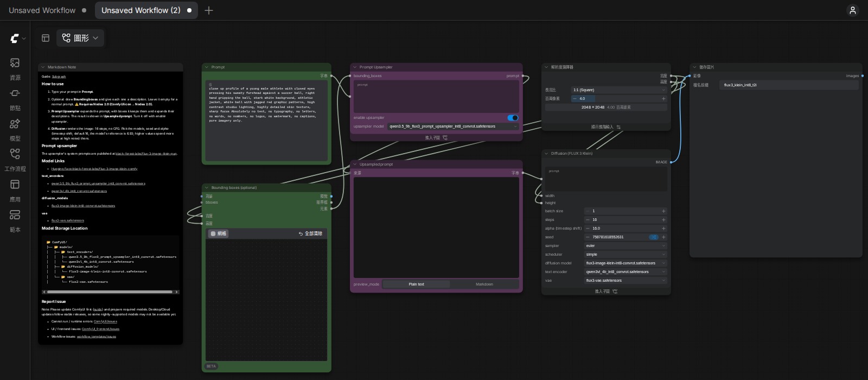
Task: Click the 顯示進階輸入 show advanced inputs button
Action: click(606, 127)
